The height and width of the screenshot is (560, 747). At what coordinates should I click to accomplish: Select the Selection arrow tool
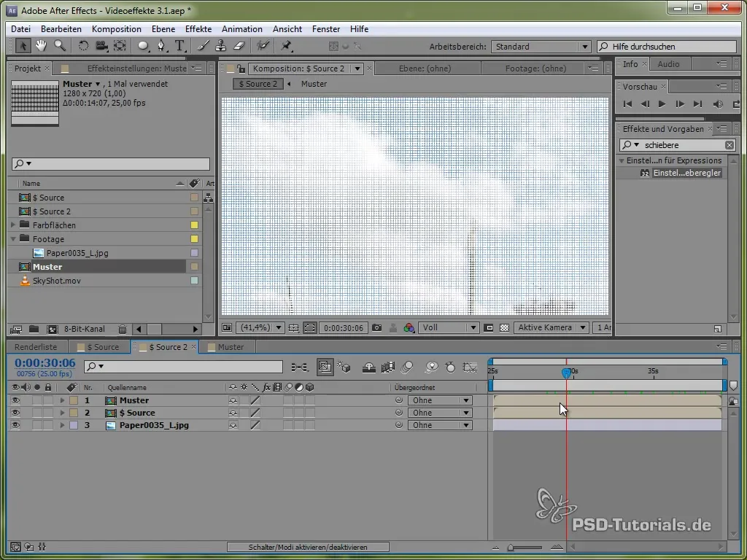[23, 46]
